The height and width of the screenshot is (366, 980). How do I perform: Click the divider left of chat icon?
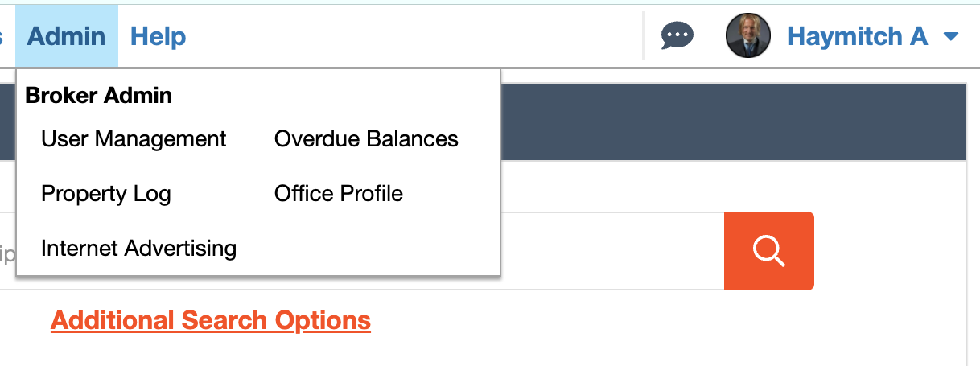[644, 36]
